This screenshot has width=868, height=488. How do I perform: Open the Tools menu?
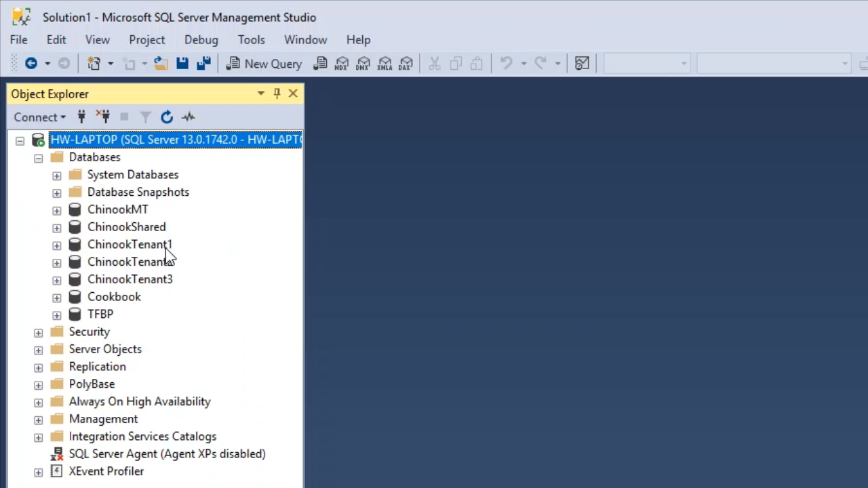(251, 40)
